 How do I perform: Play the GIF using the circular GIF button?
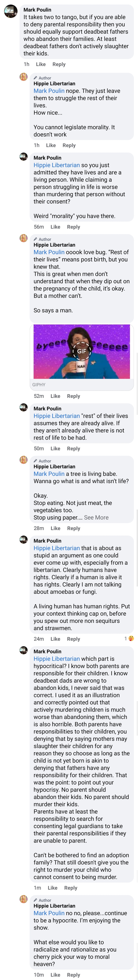[82, 351]
